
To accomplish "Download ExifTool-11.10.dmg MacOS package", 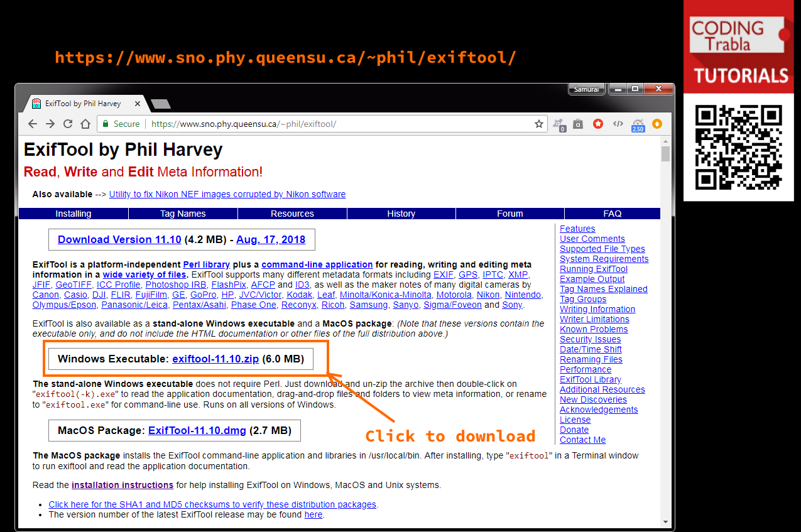I will tap(197, 431).
